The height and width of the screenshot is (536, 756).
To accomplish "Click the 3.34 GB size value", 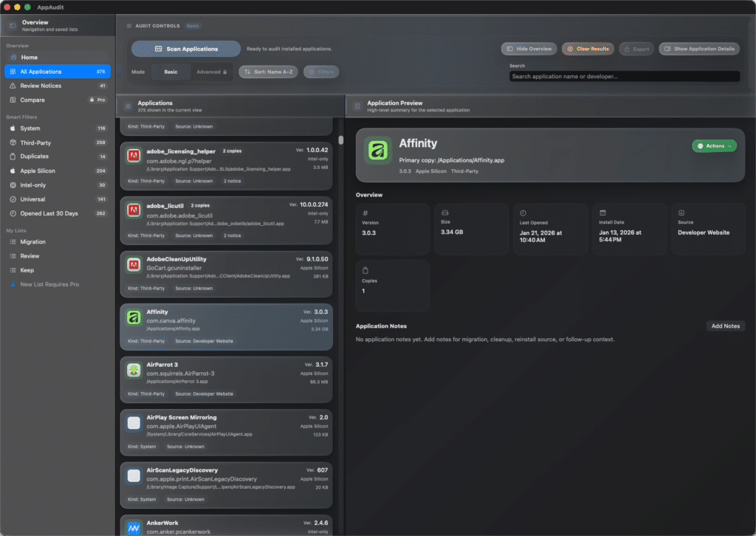I will tap(452, 232).
